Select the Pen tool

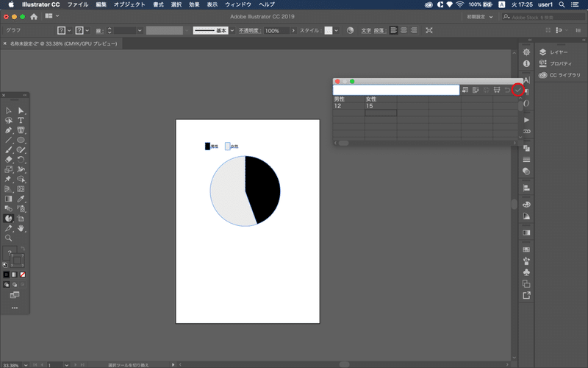click(x=8, y=130)
